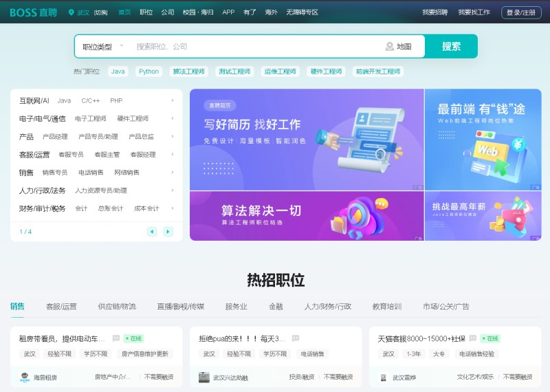
Task: Click the Python hot job tag
Action: click(x=148, y=72)
